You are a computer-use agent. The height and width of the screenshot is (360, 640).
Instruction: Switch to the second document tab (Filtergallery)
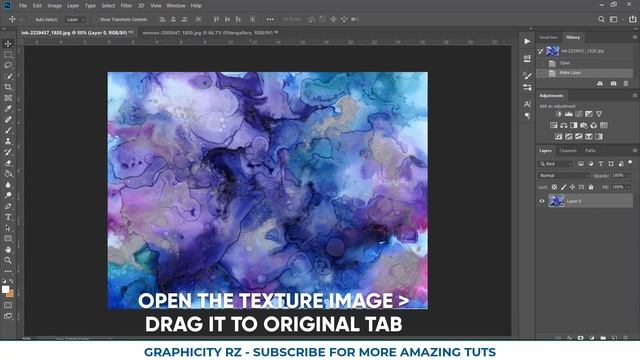(210, 33)
